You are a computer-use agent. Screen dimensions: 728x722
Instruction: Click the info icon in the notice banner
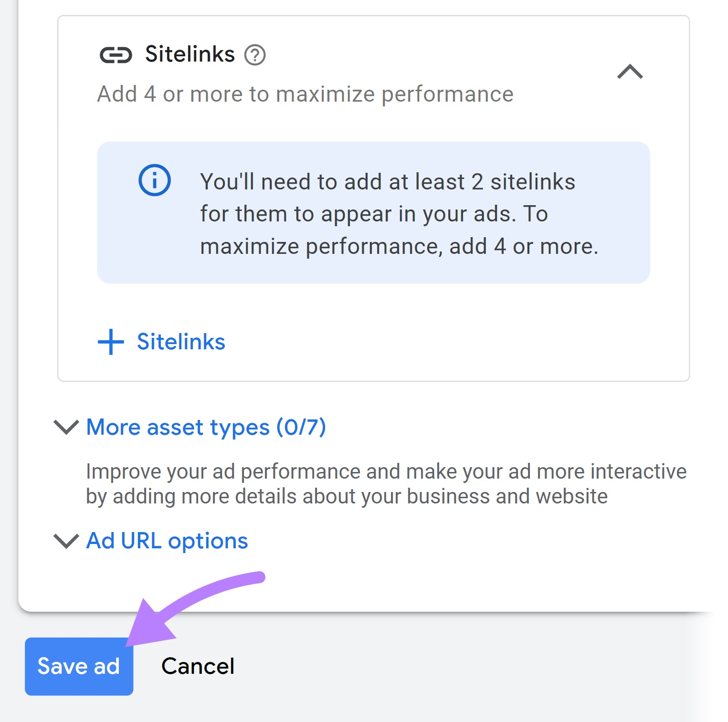155,179
